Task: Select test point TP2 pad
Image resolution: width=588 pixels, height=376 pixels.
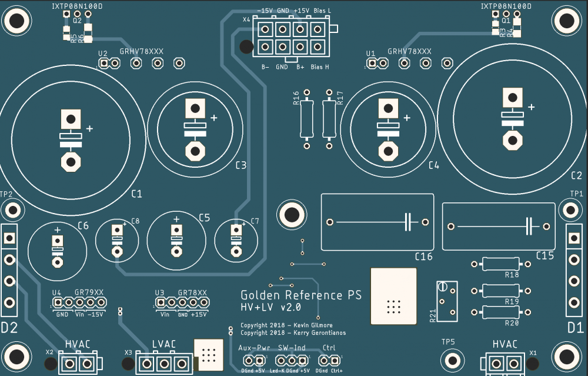Action: point(12,209)
